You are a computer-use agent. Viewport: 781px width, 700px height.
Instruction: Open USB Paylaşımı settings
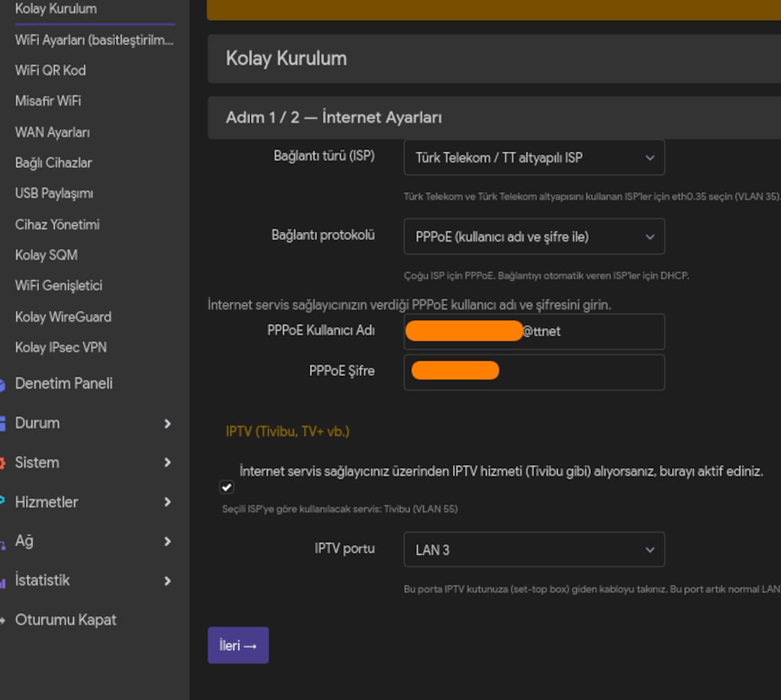[54, 193]
